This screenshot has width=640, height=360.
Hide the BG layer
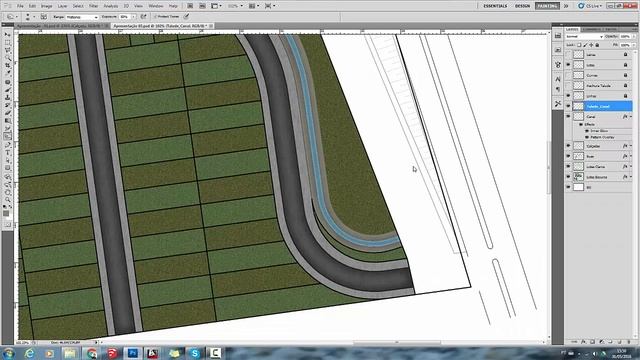tap(568, 187)
